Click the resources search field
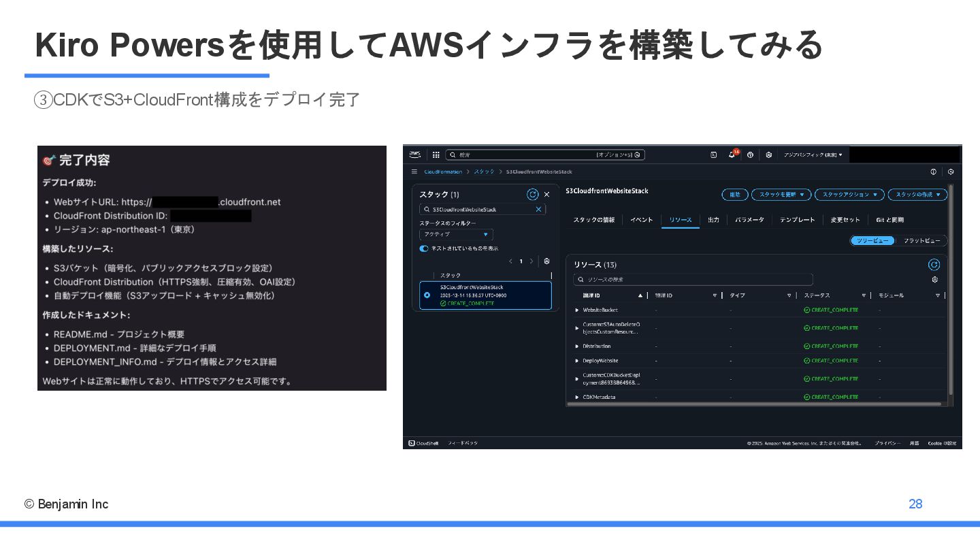 (693, 279)
